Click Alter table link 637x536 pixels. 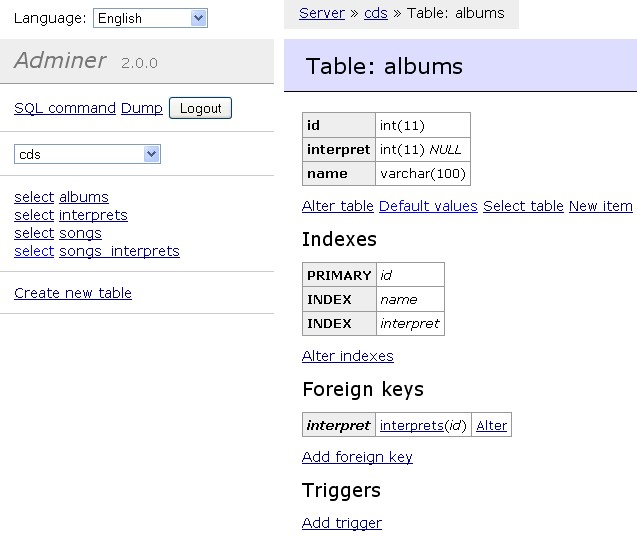338,206
